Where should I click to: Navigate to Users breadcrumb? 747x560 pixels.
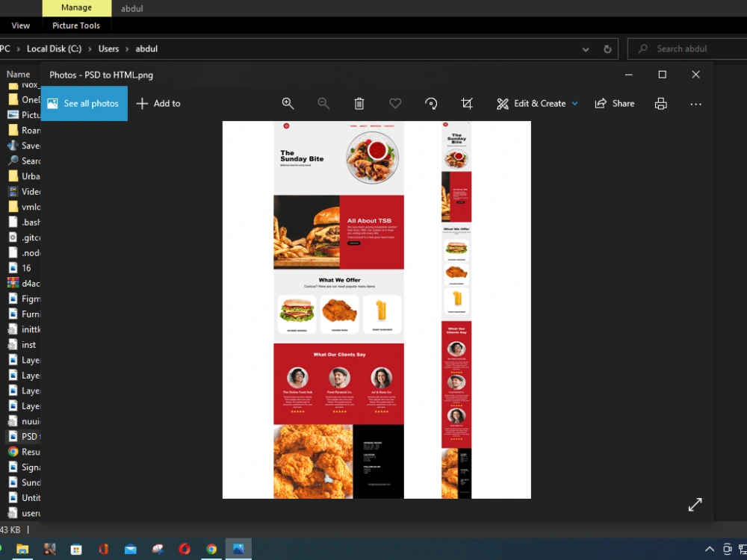point(108,49)
